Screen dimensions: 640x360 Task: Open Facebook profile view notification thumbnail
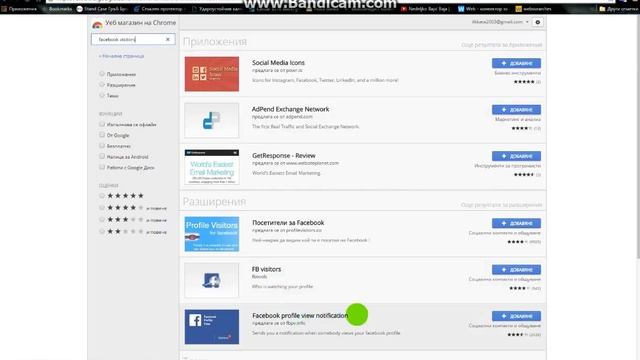coord(212,327)
